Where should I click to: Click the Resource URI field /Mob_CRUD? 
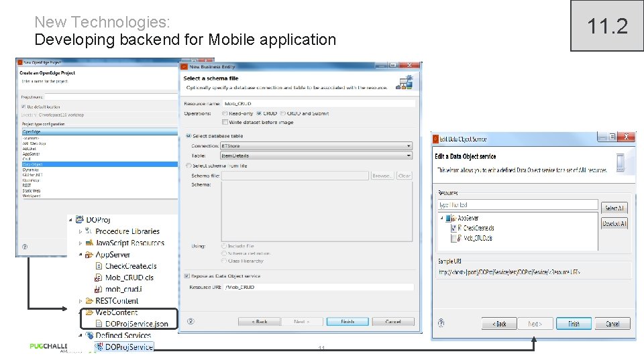point(319,287)
